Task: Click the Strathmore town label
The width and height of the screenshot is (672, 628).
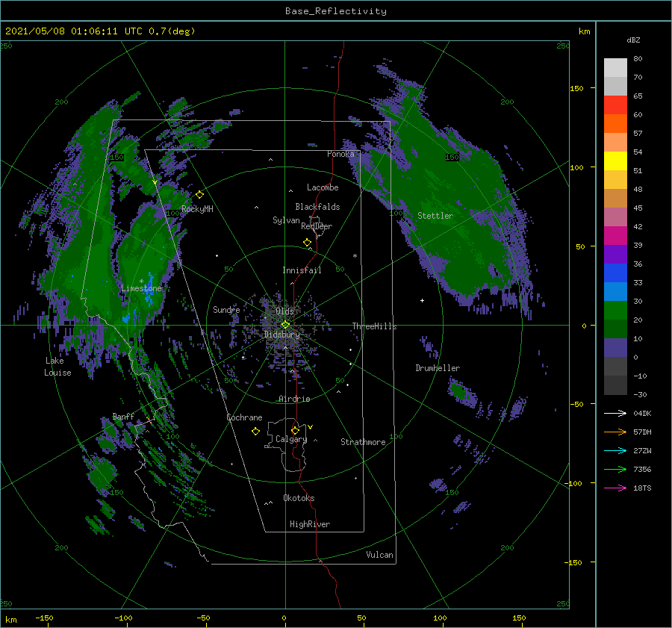Action: [363, 442]
